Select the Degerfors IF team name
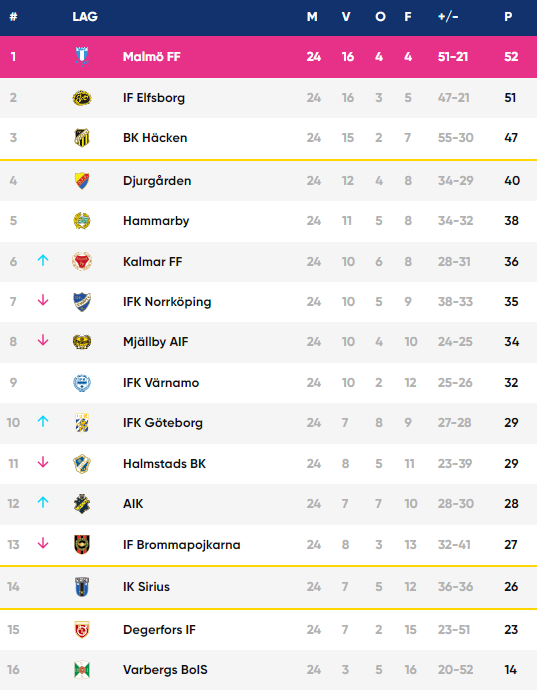537x690 pixels. pos(159,630)
